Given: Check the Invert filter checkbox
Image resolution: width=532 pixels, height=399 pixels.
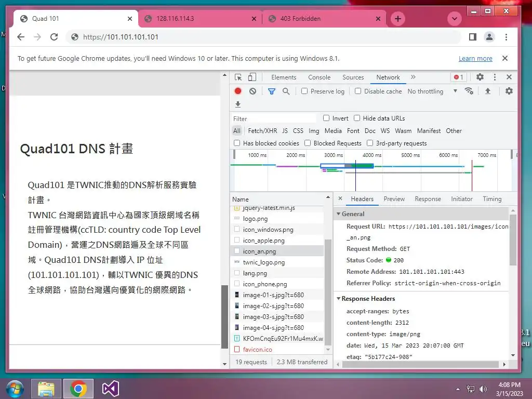Looking at the screenshot, I should tap(326, 118).
